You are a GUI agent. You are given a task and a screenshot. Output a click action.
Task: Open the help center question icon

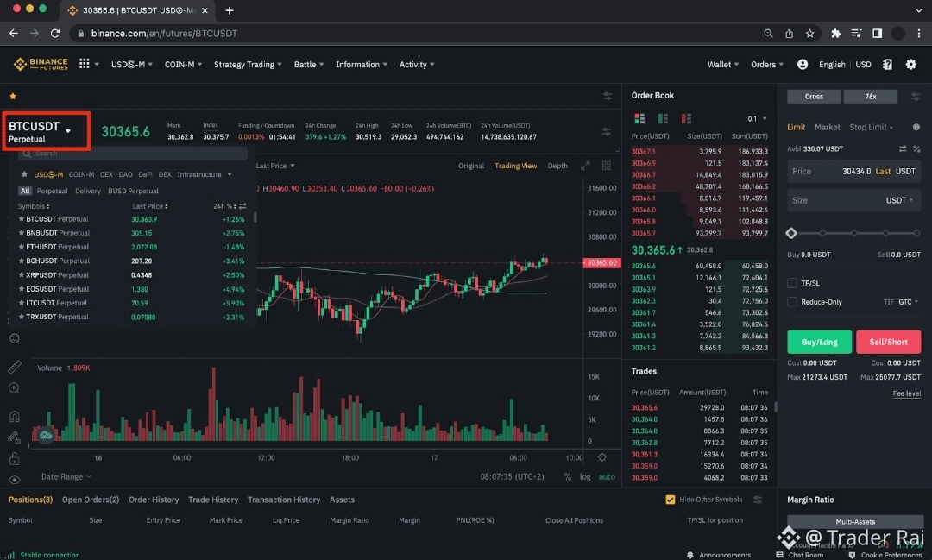pos(887,64)
